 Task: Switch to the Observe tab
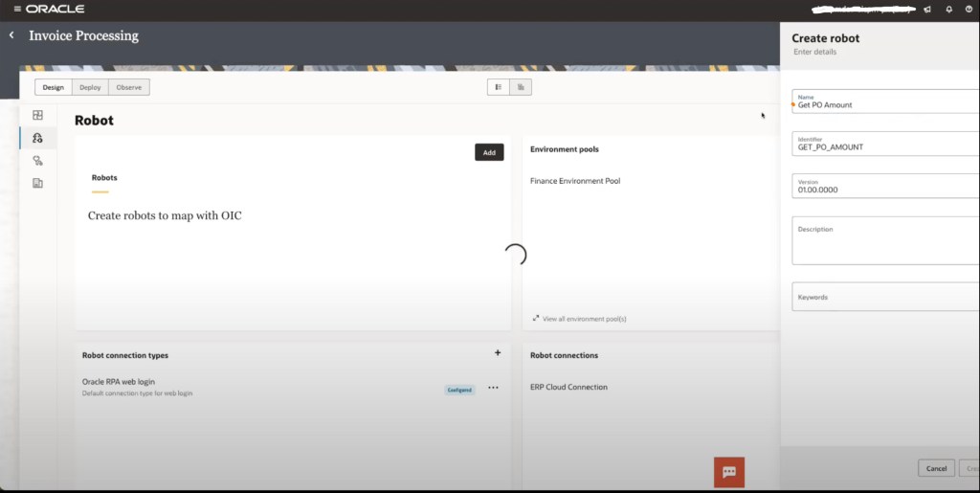click(128, 87)
